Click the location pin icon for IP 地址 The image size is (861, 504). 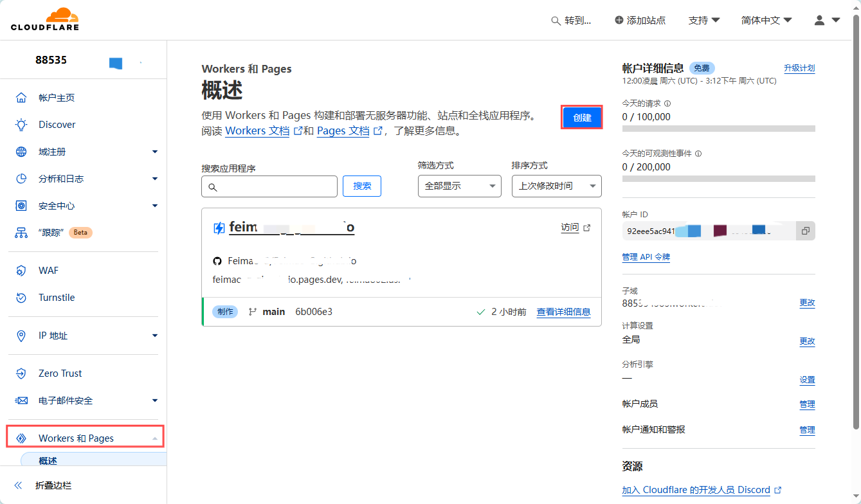tap(21, 336)
